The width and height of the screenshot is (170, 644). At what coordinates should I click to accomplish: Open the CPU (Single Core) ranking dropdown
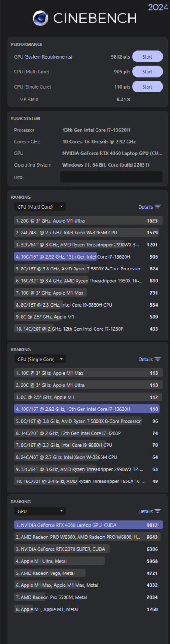click(40, 359)
